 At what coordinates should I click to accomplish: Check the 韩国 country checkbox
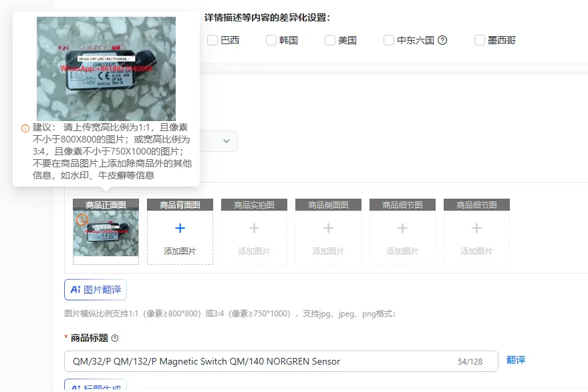271,40
